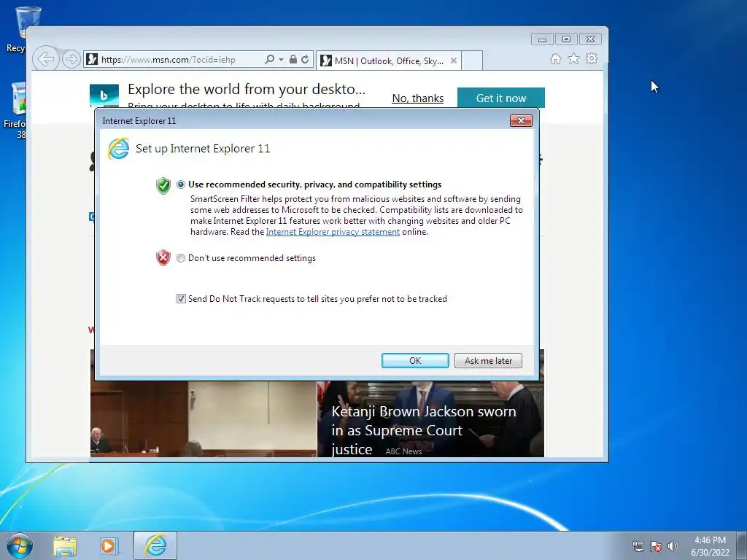747x560 pixels.
Task: Click the Internet Explorer logo in dialog
Action: tap(118, 149)
